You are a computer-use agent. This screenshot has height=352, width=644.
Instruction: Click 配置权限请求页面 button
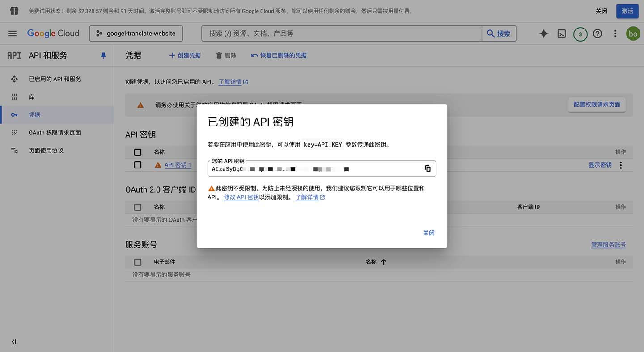click(x=597, y=105)
